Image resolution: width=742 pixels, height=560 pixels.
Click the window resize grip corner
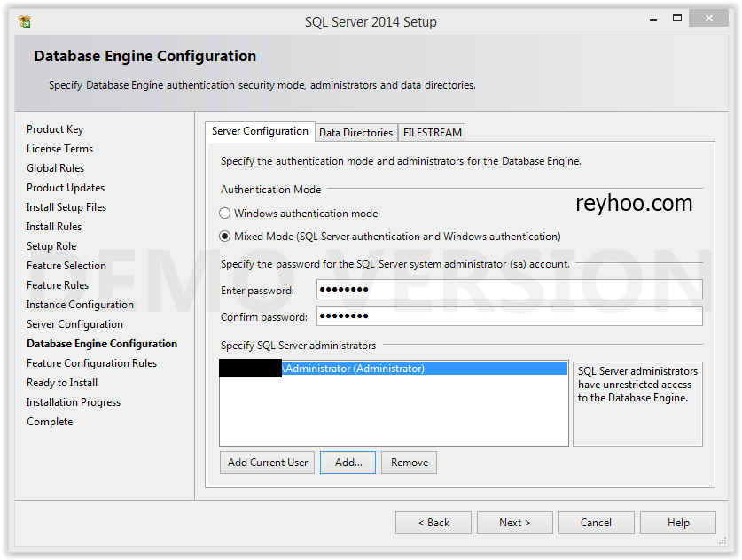coord(722,541)
